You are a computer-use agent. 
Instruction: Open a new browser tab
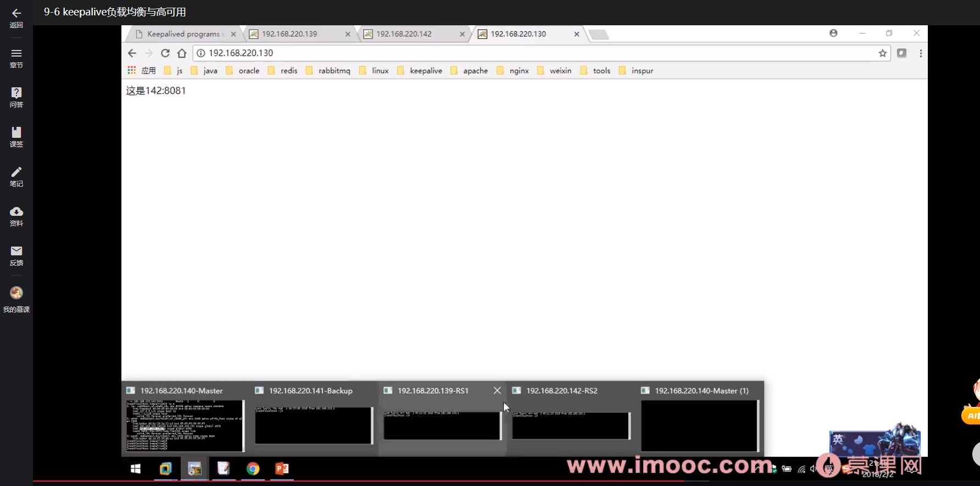click(599, 35)
